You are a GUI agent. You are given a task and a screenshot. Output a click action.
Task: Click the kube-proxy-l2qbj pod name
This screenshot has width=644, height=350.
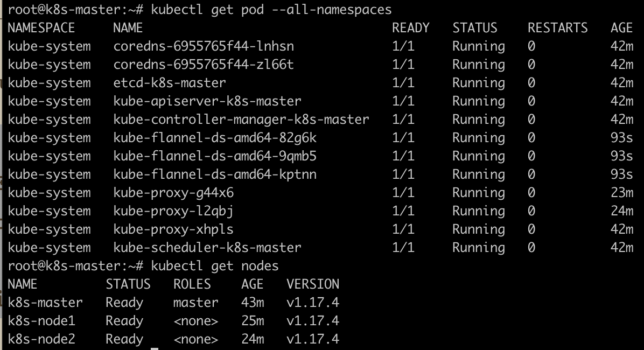point(173,211)
